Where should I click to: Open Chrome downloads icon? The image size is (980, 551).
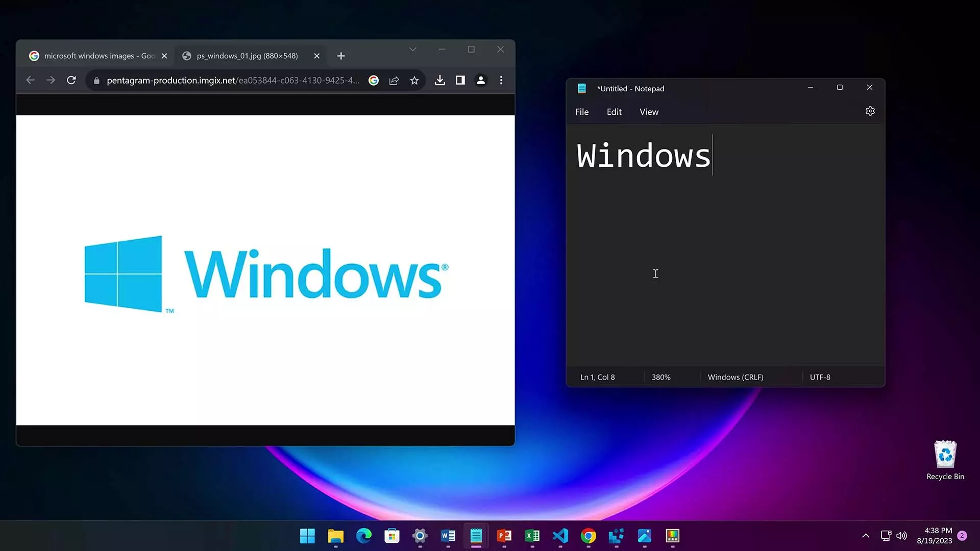[440, 80]
